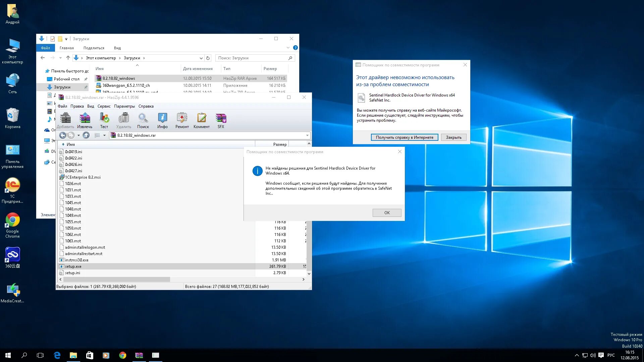Viewport: 644px width, 362px height.
Task: Click the SFX archive icon
Action: (x=221, y=120)
